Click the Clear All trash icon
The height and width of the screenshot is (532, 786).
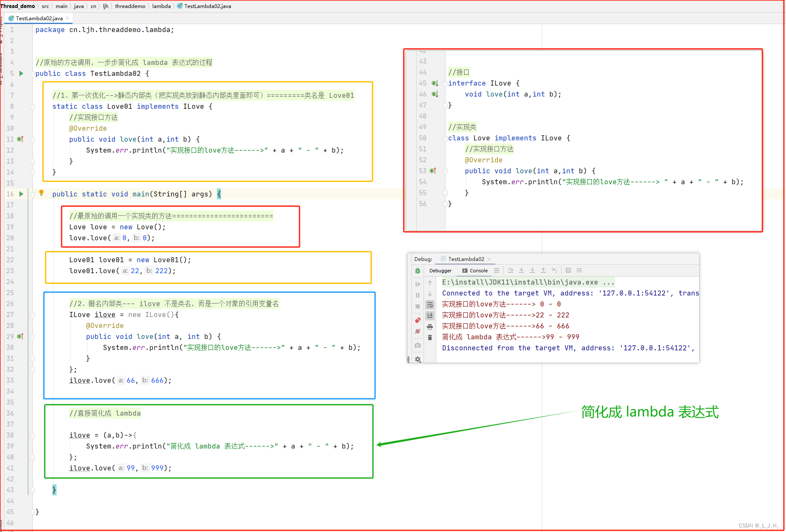[x=430, y=337]
